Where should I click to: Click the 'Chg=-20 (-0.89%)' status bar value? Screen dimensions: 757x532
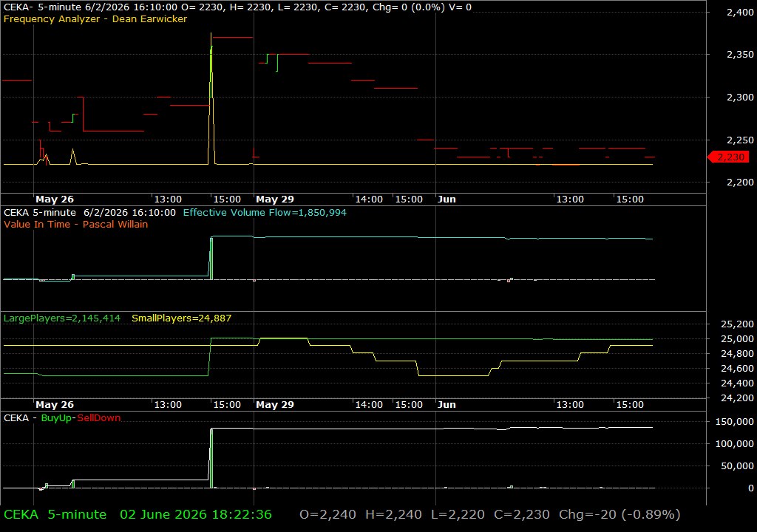[619, 514]
